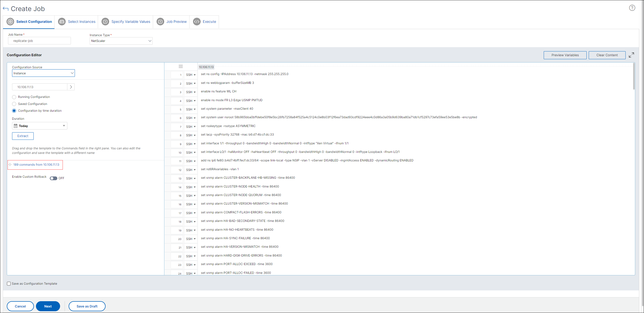Expand the configuration editor to full screen
Viewport: 644px width, 313px height.
(631, 55)
